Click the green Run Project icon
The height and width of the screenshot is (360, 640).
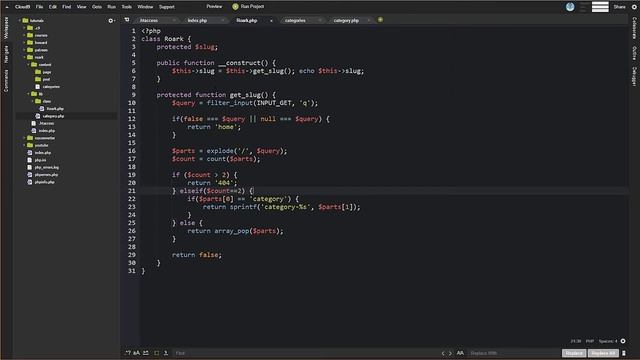tap(235, 7)
